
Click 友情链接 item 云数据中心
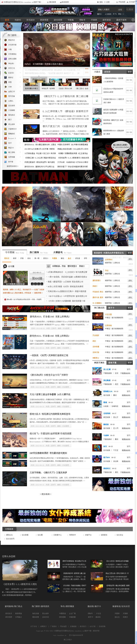(57, 535)
